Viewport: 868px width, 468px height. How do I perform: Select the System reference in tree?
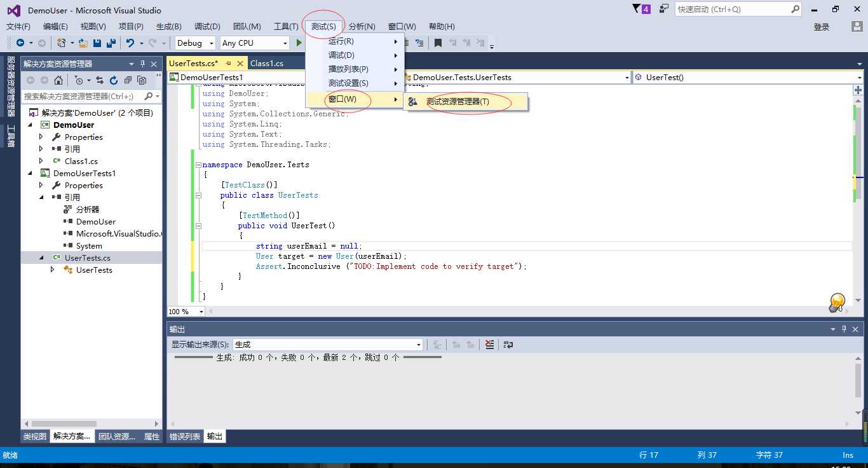click(x=83, y=246)
